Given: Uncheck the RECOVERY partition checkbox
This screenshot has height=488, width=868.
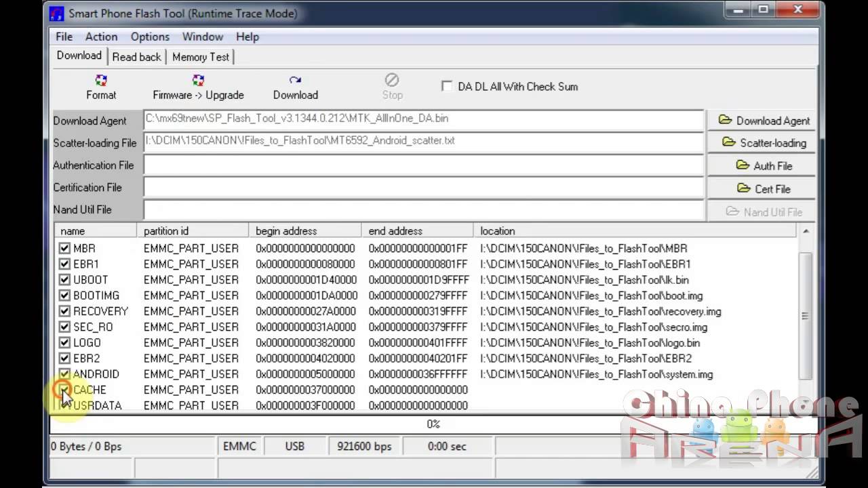Looking at the screenshot, I should point(64,311).
